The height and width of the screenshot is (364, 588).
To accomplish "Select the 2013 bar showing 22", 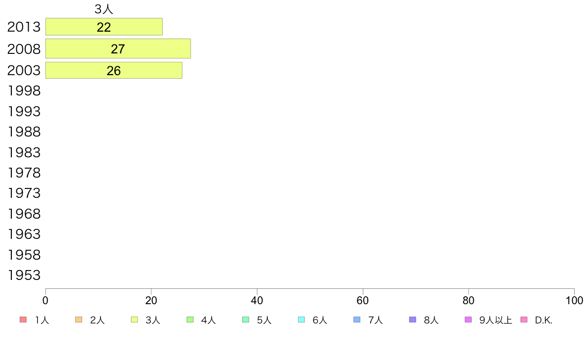I will coord(104,27).
